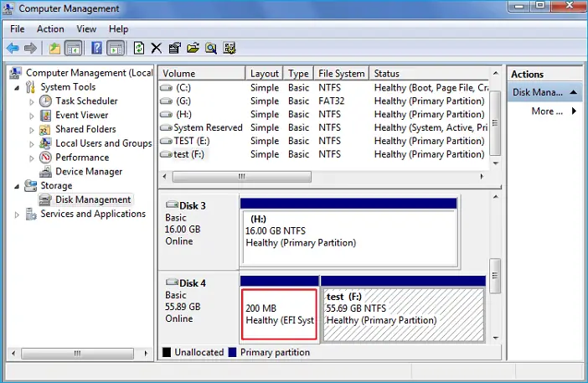Collapse the Storage tree node
Viewport: 588px width, 383px height.
[x=17, y=186]
